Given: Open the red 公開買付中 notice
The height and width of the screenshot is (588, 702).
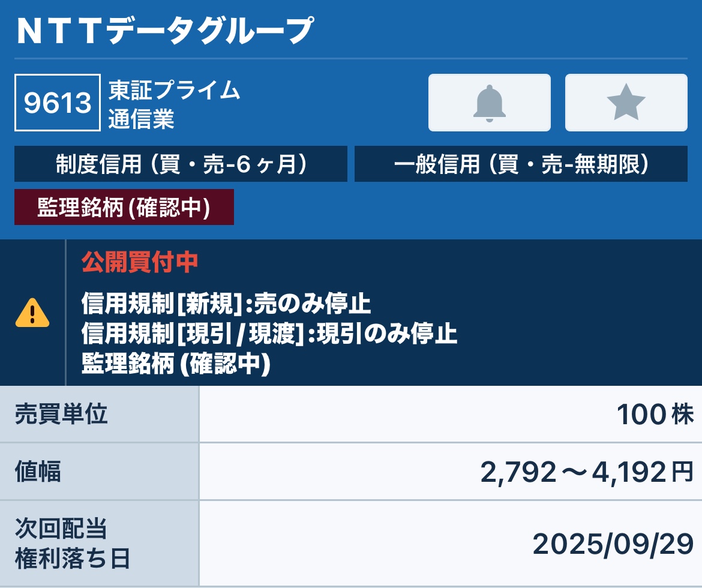Looking at the screenshot, I should [x=140, y=262].
